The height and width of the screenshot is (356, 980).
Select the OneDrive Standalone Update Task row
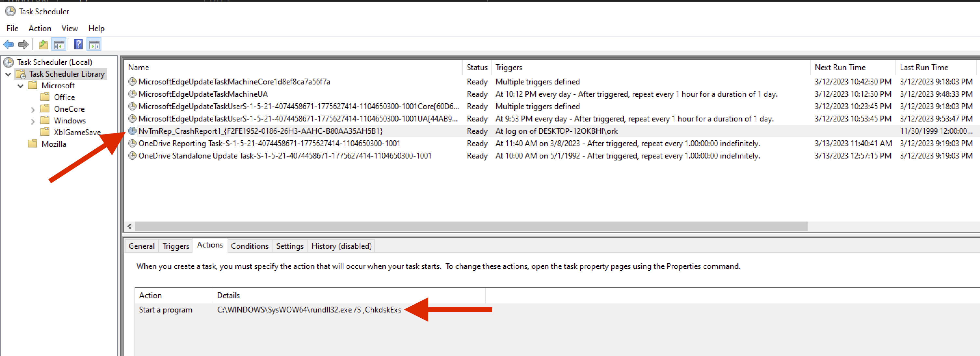click(x=285, y=156)
